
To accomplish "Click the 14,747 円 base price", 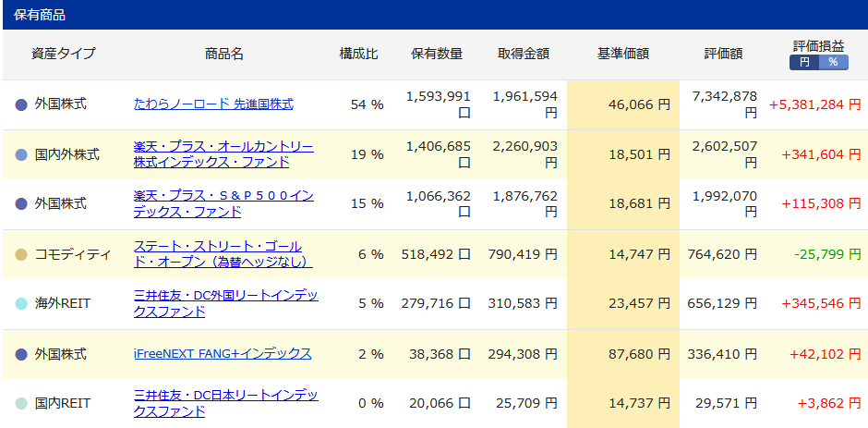I will pyautogui.click(x=637, y=254).
